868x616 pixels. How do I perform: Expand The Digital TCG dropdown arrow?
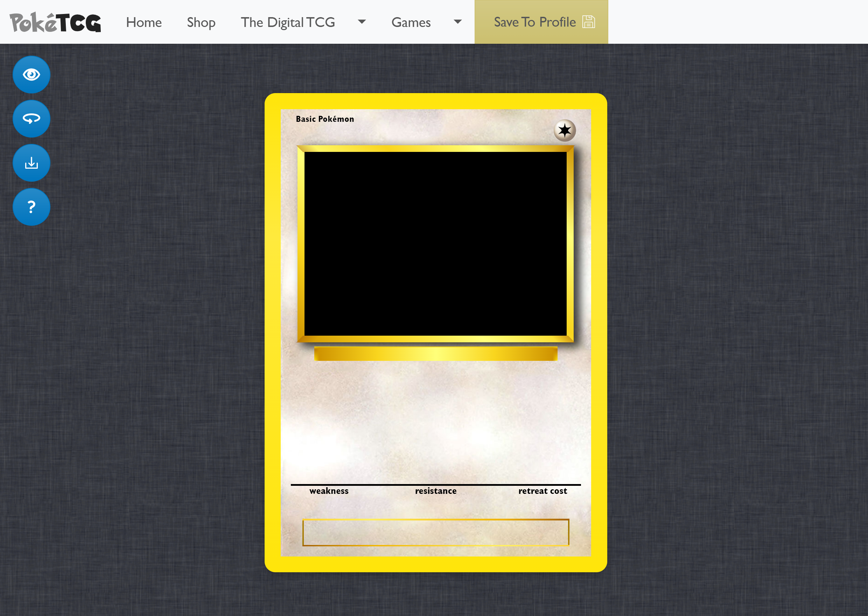click(362, 22)
